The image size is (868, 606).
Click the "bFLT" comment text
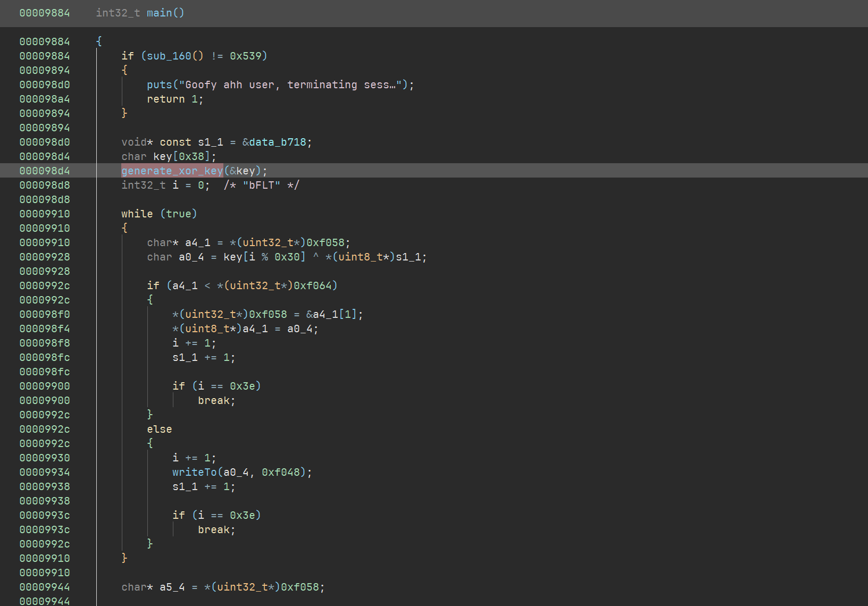pyautogui.click(x=261, y=185)
